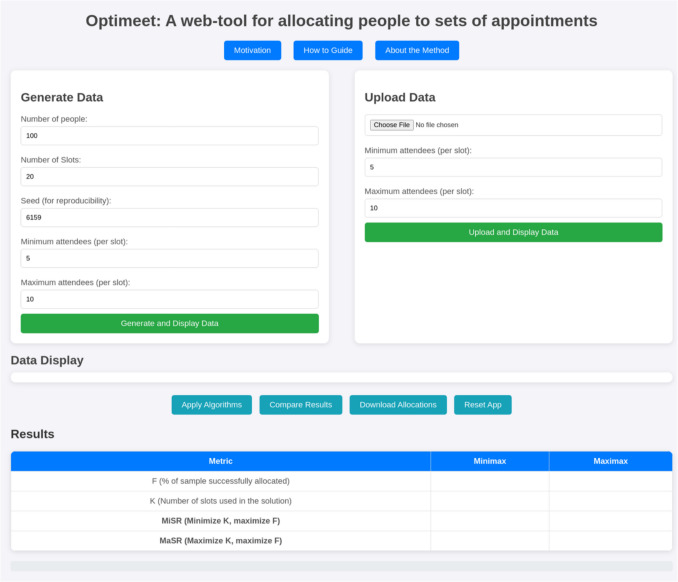The image size is (678, 582).
Task: Click the Compare Results button
Action: pyautogui.click(x=301, y=404)
